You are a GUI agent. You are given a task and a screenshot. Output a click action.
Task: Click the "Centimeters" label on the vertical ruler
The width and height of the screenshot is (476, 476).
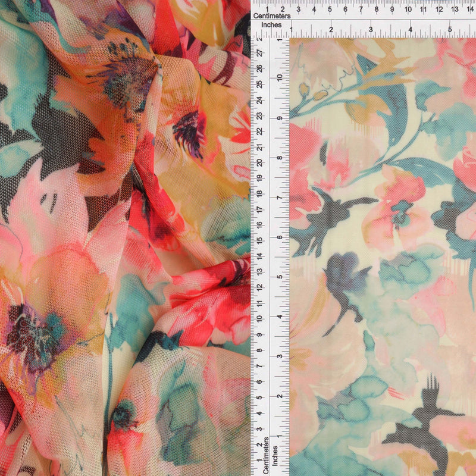[265, 455]
